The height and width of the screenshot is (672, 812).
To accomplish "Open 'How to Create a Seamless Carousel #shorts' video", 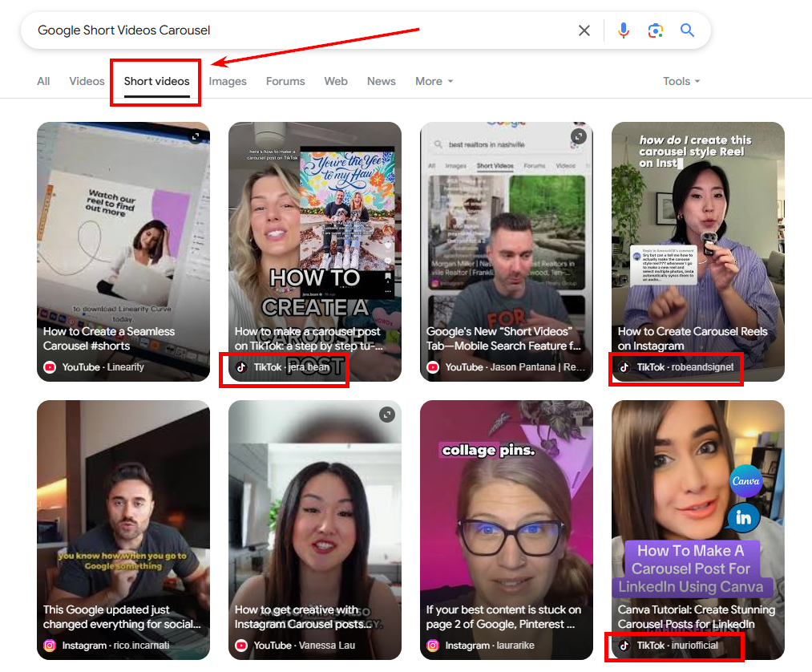I will (x=109, y=338).
